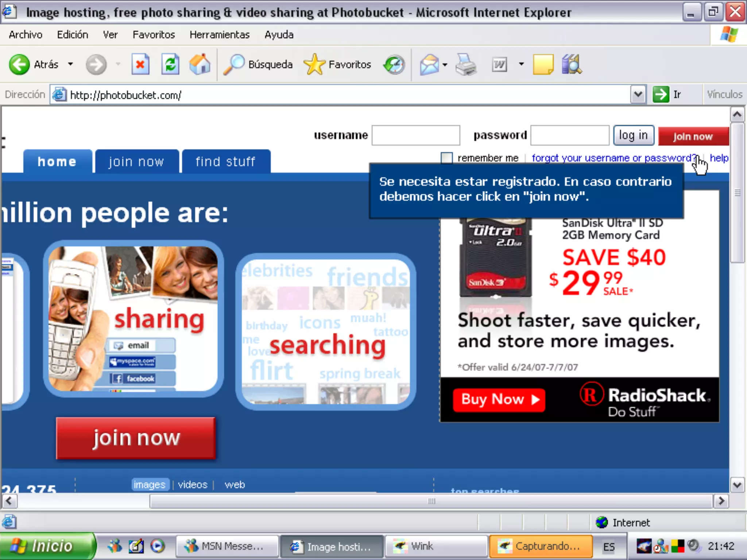Open the Favoritos star panel
Screen dimensions: 747x560
coord(337,65)
